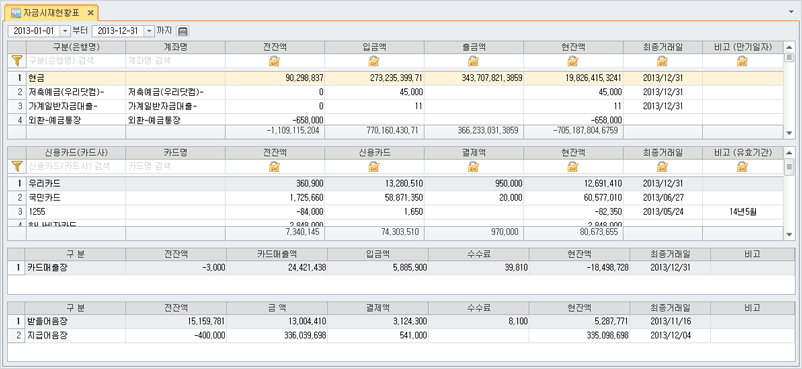The image size is (802, 369).
Task: Click the 336,039,698 cell in 지급어음장 row
Action: tap(278, 336)
